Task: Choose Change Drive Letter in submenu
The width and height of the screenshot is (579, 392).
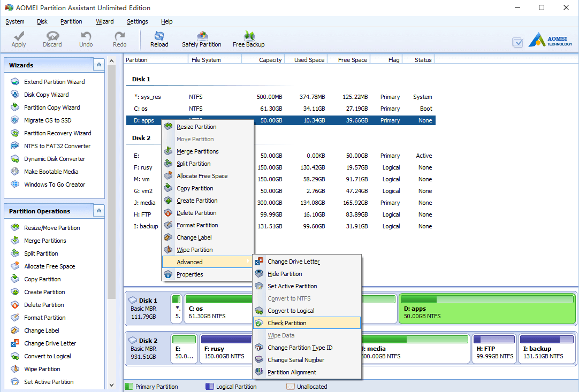Action: pyautogui.click(x=307, y=262)
